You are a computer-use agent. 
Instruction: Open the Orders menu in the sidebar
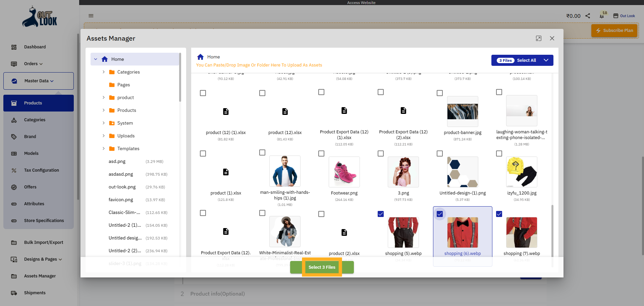(x=33, y=64)
